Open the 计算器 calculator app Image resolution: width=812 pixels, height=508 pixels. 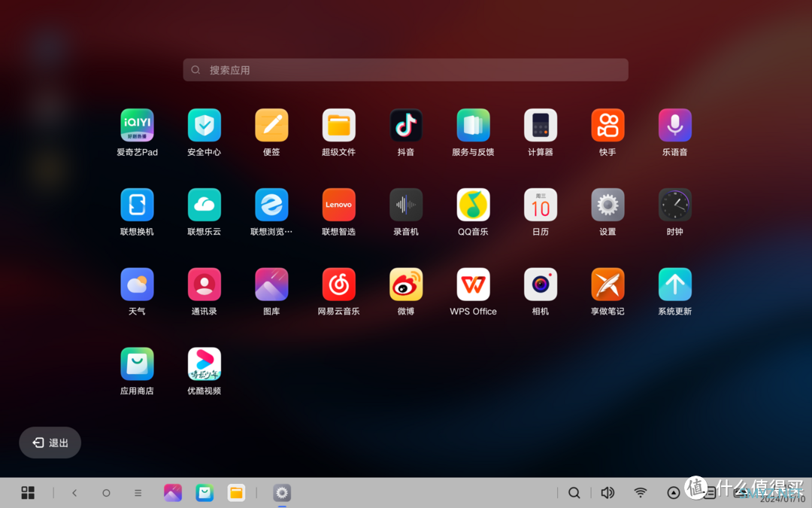(541, 125)
